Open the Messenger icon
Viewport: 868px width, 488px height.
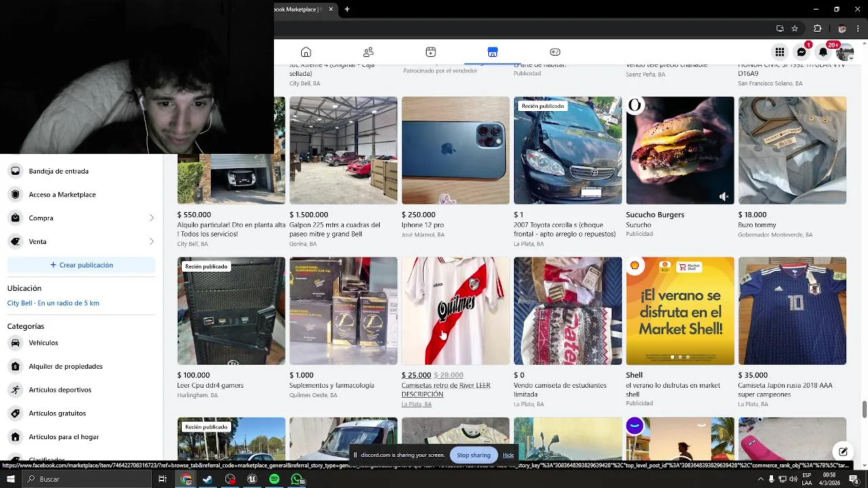[x=802, y=52]
